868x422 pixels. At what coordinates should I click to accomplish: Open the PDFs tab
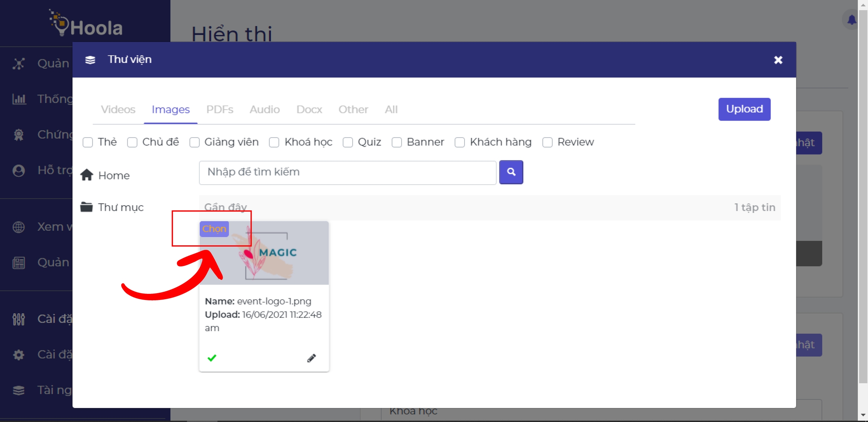[220, 110]
